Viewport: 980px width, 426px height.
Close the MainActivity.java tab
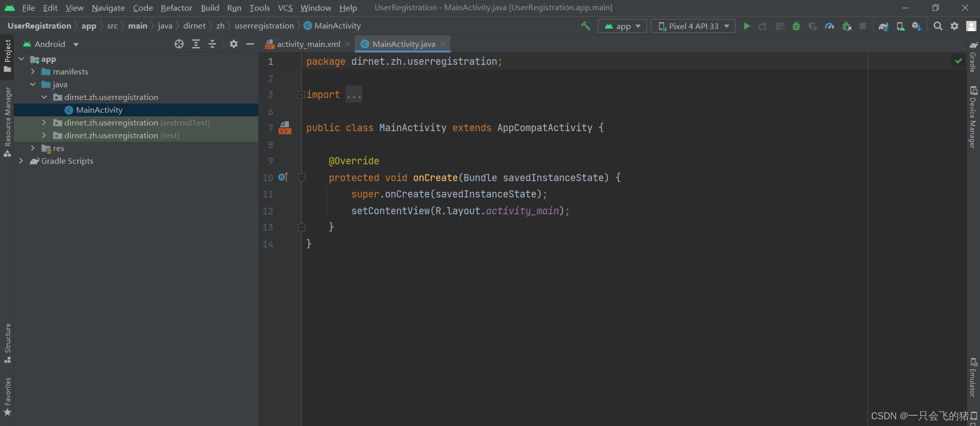pyautogui.click(x=443, y=44)
